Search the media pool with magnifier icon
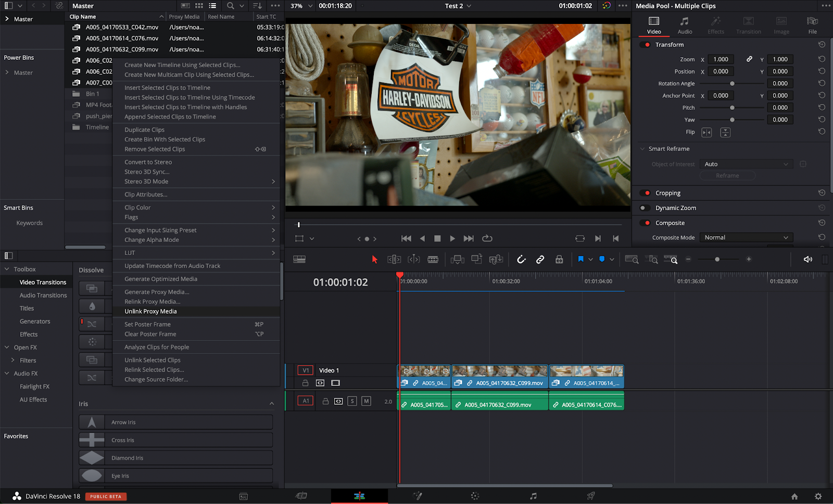This screenshot has width=833, height=504. pos(230,6)
